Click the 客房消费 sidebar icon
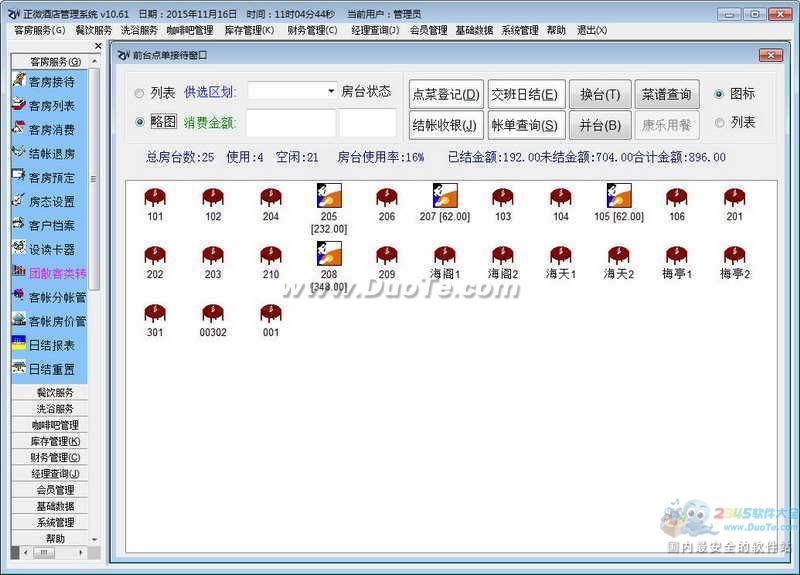This screenshot has width=800, height=575. [x=19, y=129]
